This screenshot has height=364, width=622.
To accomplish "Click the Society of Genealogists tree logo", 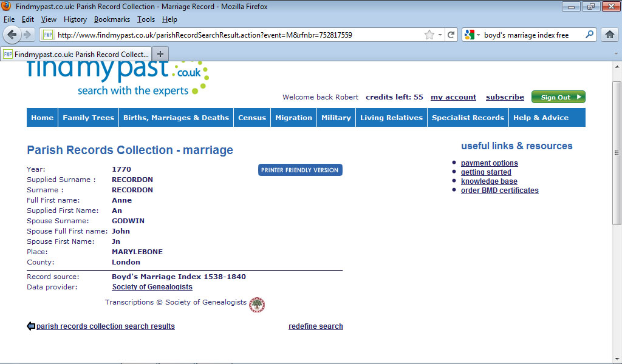I will (257, 305).
